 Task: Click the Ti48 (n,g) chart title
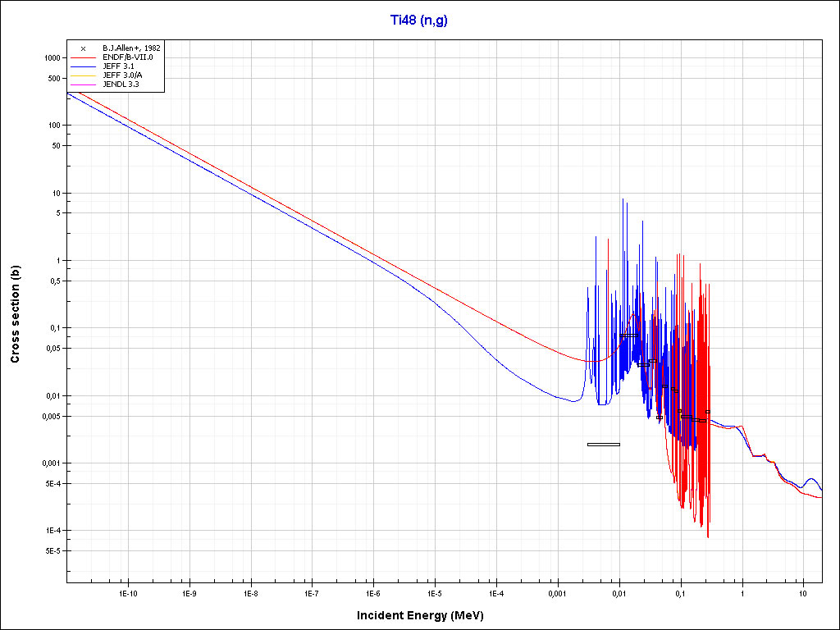[418, 20]
